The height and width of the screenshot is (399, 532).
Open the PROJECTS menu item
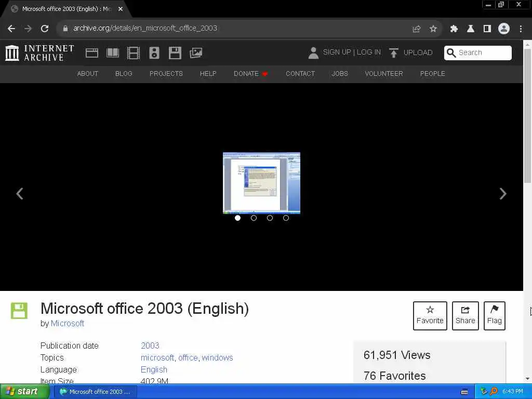pyautogui.click(x=166, y=74)
